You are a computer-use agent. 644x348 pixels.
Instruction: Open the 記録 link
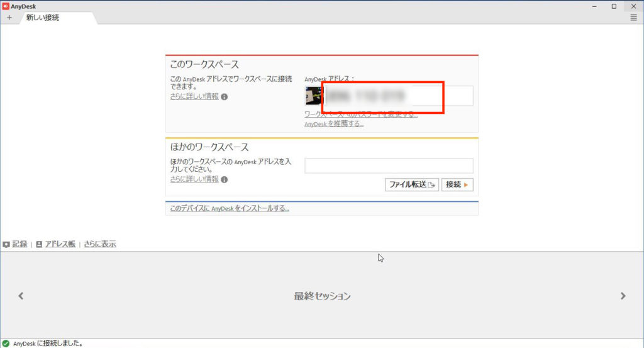(x=19, y=244)
